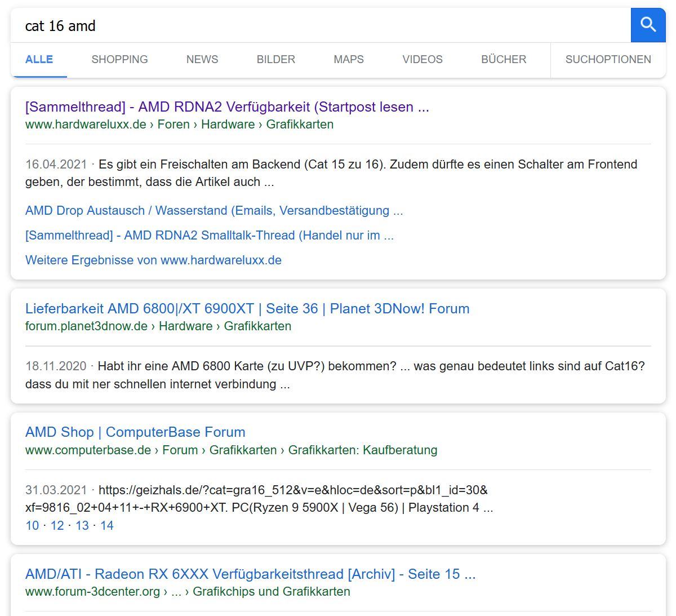
Task: Open the MAPS tab
Action: coord(349,60)
